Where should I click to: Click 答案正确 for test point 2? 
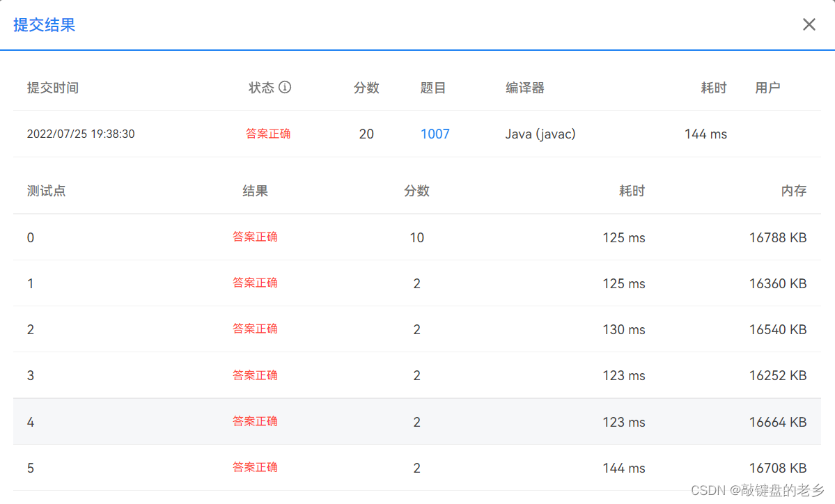point(254,329)
